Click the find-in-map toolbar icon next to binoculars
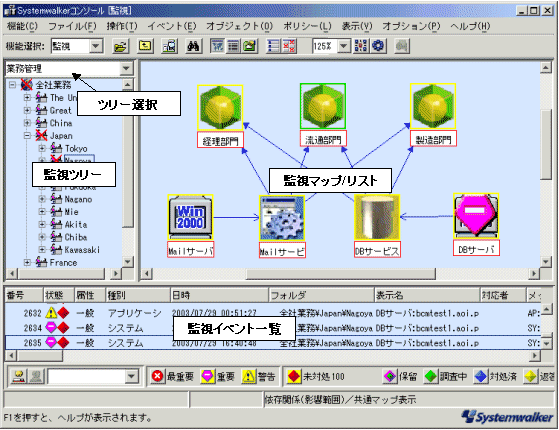The width and height of the screenshot is (559, 430). [x=169, y=46]
